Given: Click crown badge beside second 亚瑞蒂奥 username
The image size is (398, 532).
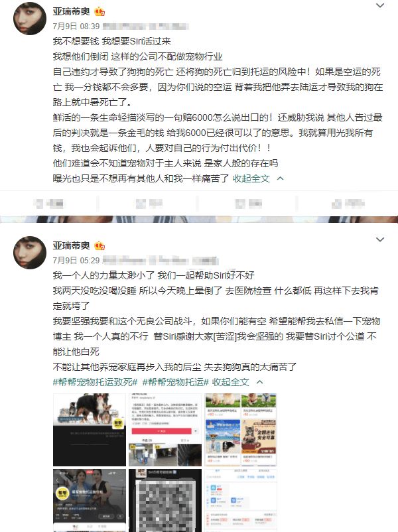Looking at the screenshot, I should [x=99, y=245].
